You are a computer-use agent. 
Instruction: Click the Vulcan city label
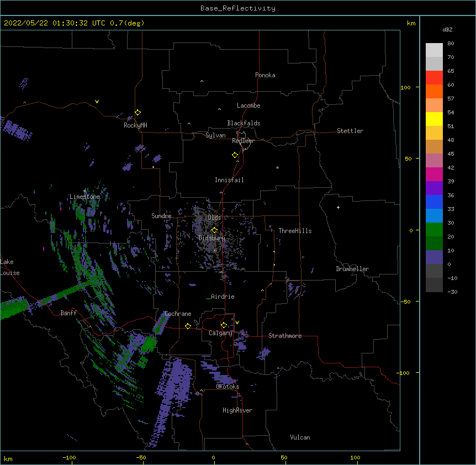tap(300, 437)
